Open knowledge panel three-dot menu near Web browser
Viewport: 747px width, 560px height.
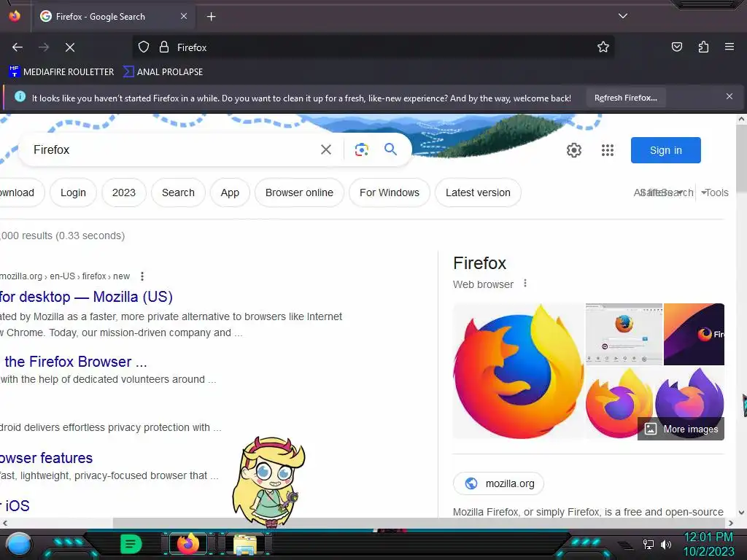[x=525, y=284]
